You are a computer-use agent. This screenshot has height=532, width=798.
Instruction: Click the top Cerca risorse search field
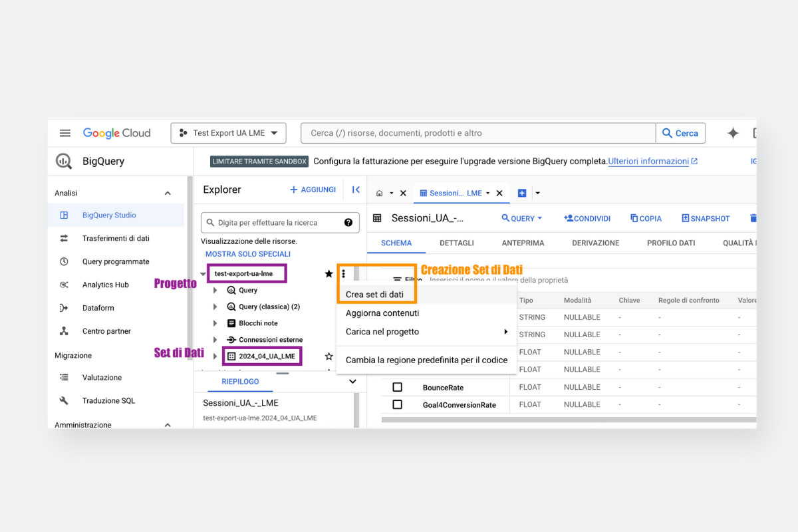coord(478,133)
